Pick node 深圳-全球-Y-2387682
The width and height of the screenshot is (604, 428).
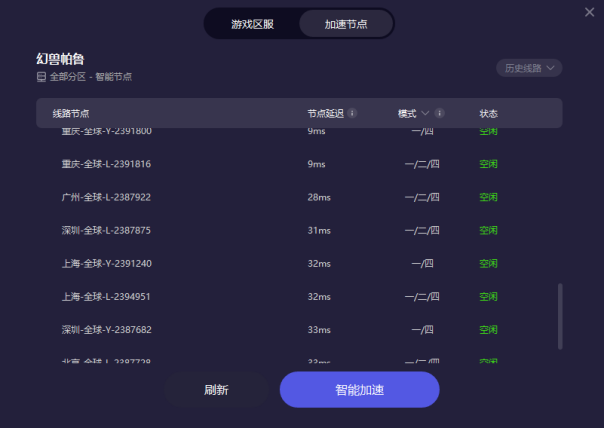(x=106, y=329)
